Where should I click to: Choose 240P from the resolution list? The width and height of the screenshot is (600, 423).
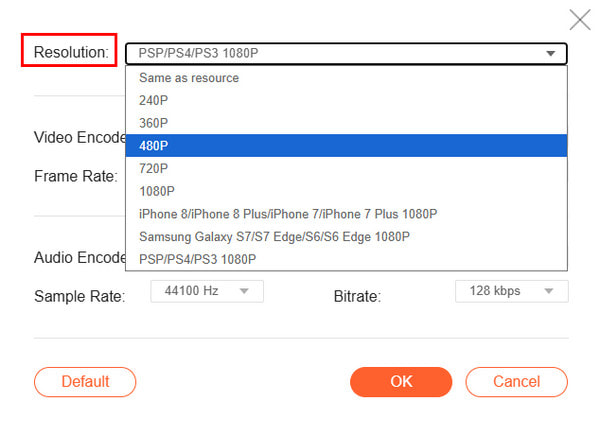click(154, 100)
